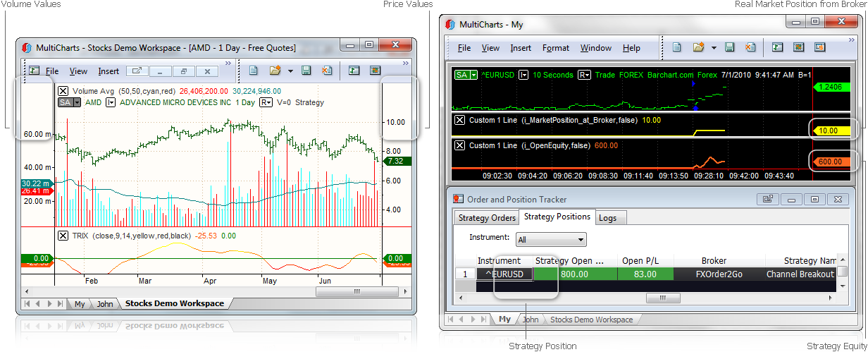The image size is (868, 352).
Task: Click down arrow of Strategy Positions vertical scrollbar
Action: 841,286
